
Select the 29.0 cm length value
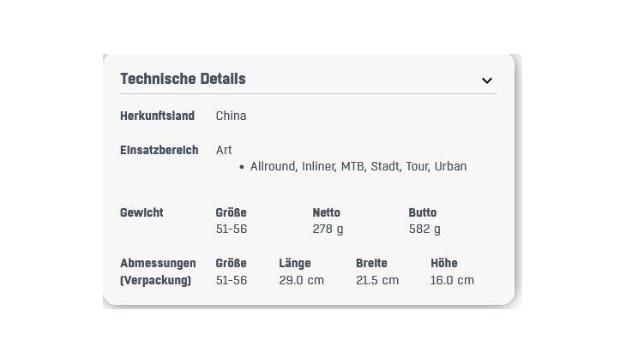coord(301,280)
